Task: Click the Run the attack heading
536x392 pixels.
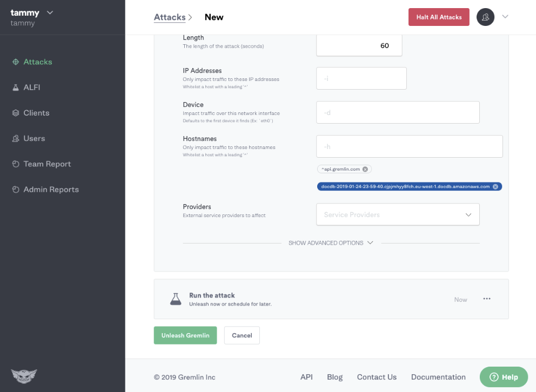Action: pos(212,295)
